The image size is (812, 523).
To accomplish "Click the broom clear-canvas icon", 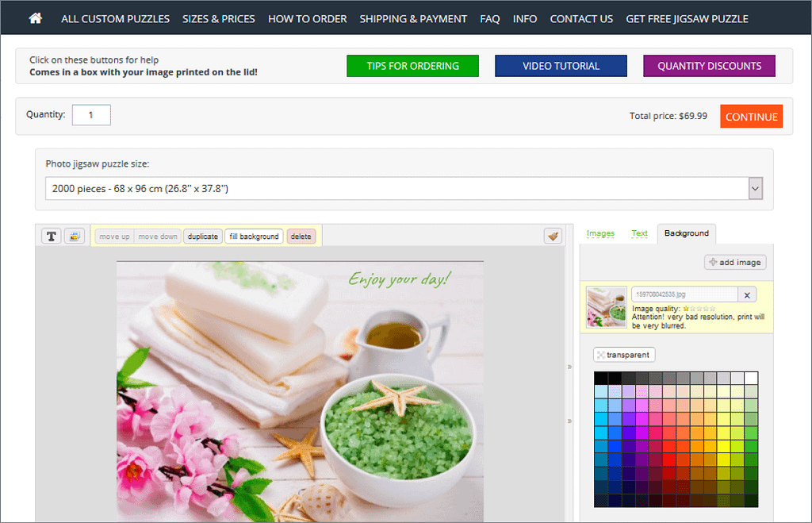I will click(x=553, y=236).
